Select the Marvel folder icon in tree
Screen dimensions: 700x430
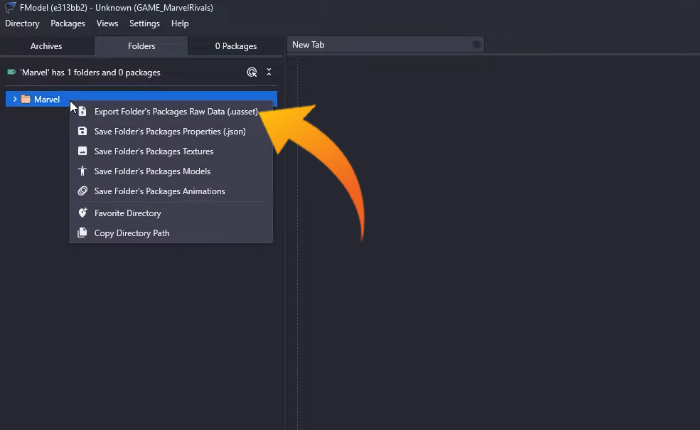click(x=26, y=99)
